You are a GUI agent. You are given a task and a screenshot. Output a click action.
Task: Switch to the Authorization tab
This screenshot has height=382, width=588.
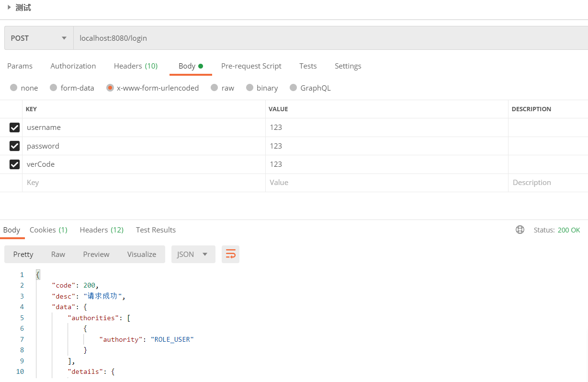tap(73, 66)
